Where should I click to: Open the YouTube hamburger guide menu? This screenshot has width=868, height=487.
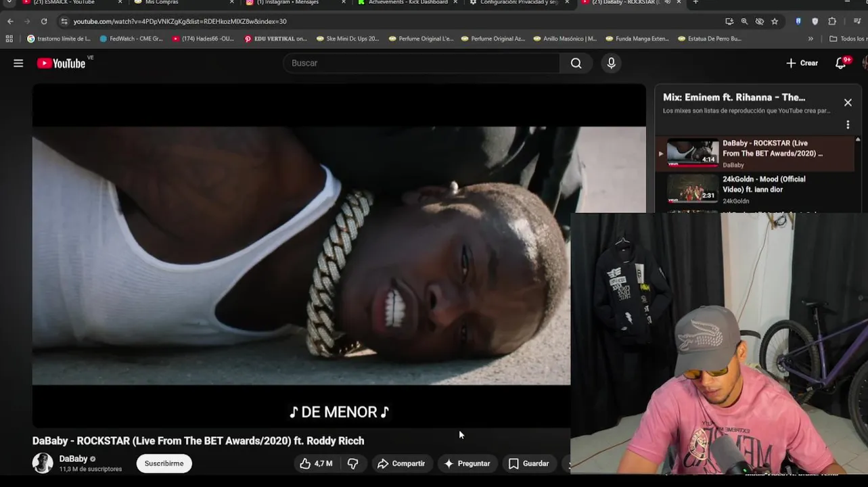pos(18,63)
